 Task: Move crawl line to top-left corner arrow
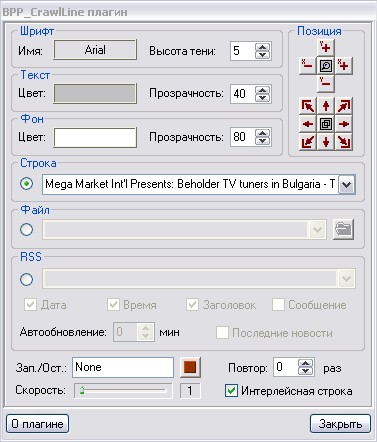point(308,106)
